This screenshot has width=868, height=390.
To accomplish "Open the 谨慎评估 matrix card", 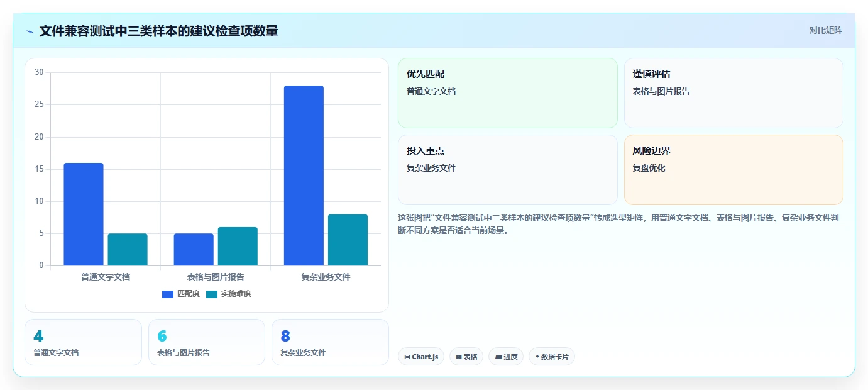I will pyautogui.click(x=733, y=93).
